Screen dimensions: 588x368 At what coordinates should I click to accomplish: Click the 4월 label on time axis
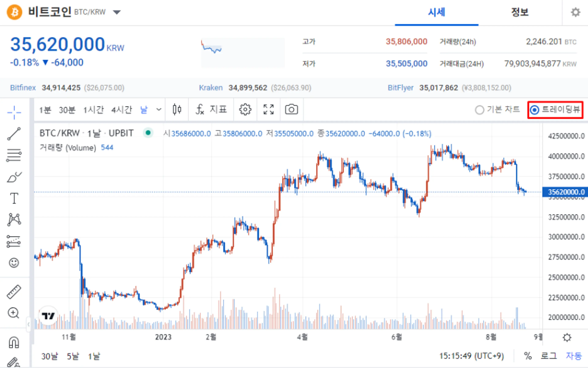point(302,337)
